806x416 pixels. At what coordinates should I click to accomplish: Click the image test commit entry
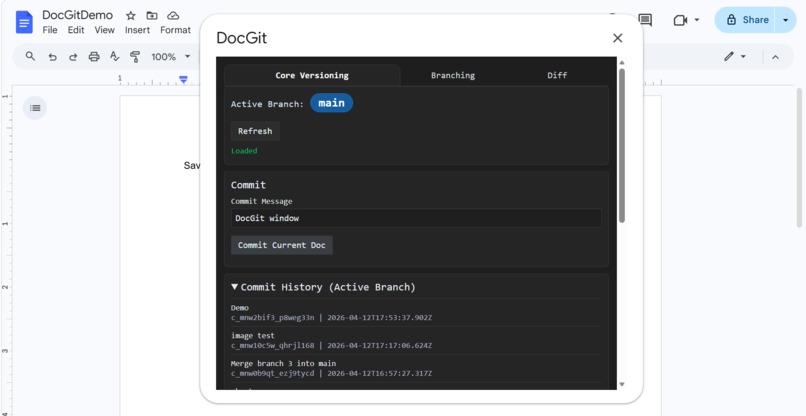416,340
